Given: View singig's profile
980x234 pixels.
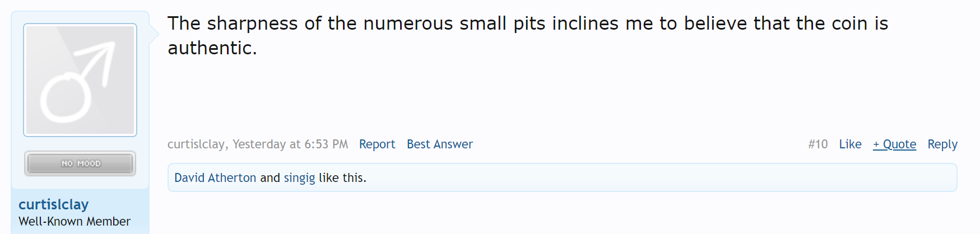Looking at the screenshot, I should coord(299,178).
